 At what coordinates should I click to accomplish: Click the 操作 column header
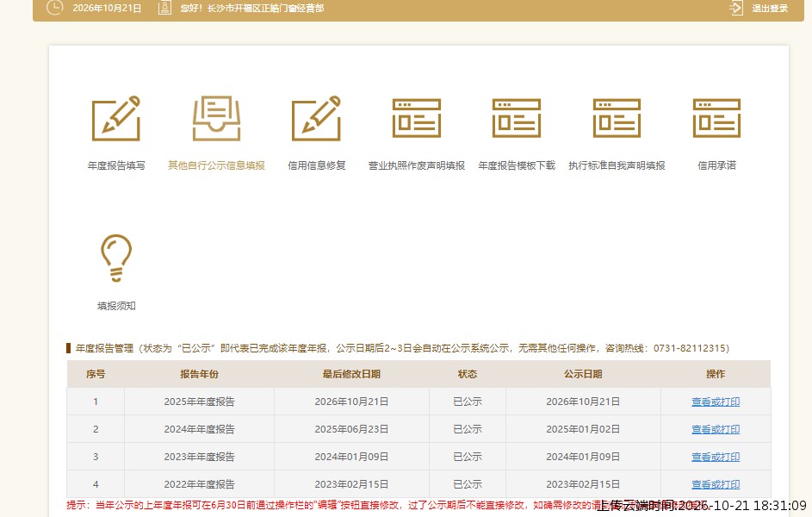716,374
